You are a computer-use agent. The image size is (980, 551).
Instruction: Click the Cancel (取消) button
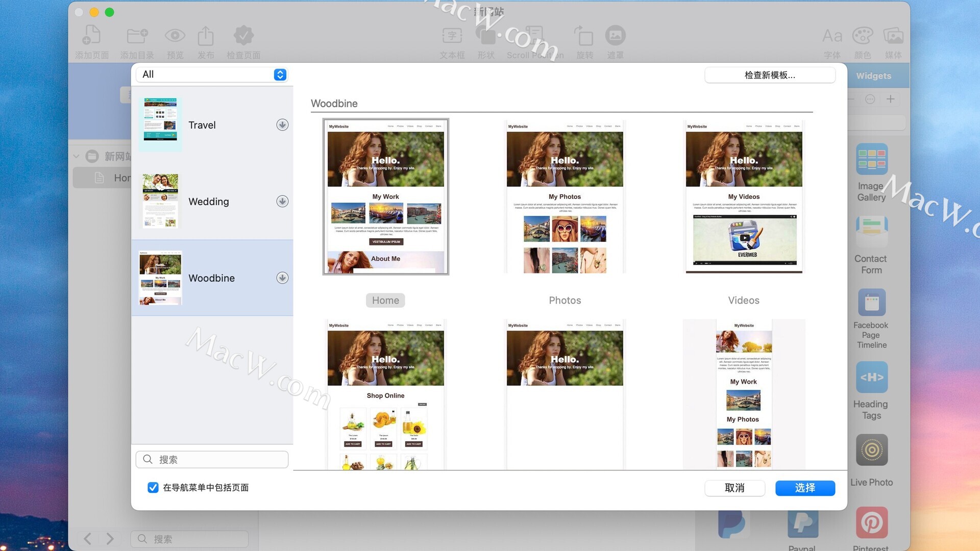pyautogui.click(x=734, y=488)
